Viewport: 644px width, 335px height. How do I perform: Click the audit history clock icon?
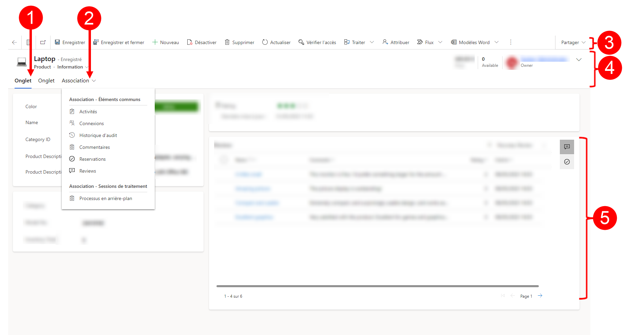tap(72, 135)
